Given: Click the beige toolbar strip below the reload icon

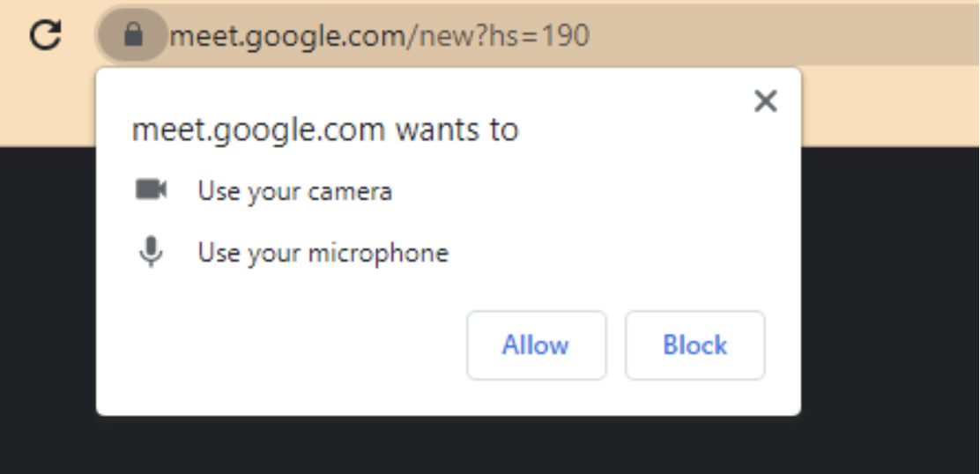Looking at the screenshot, I should click(x=46, y=106).
